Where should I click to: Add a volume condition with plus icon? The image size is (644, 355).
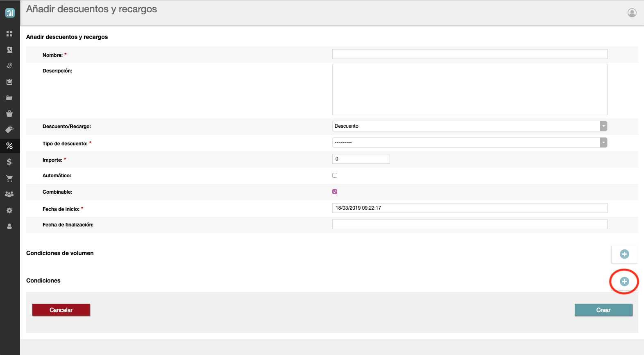624,254
